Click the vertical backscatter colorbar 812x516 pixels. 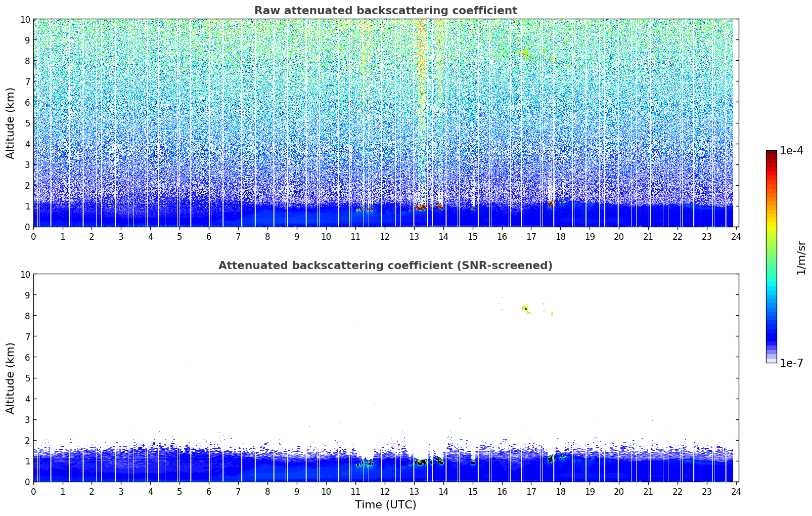click(x=771, y=256)
